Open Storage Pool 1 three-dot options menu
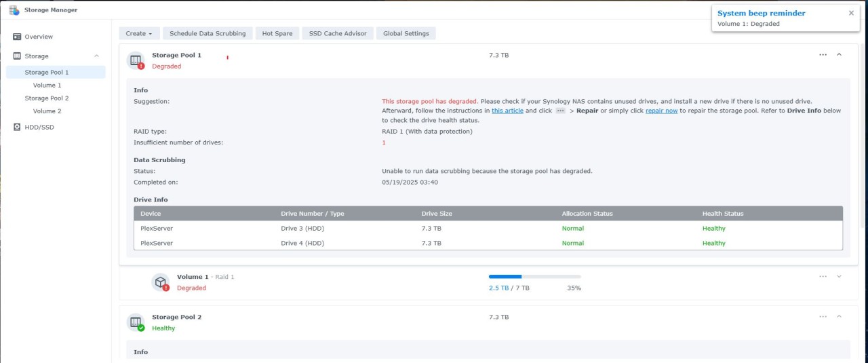Image resolution: width=868 pixels, height=363 pixels. click(823, 55)
